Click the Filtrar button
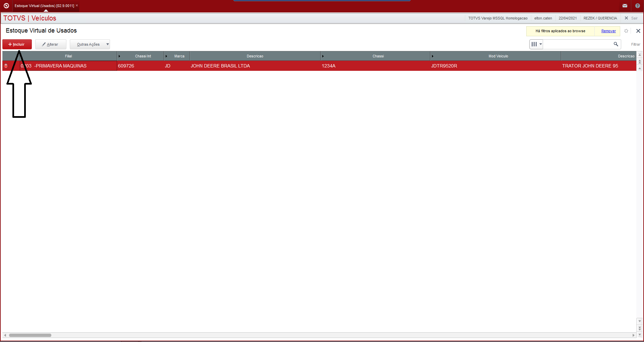Viewport: 644px width, 342px height. 636,44
